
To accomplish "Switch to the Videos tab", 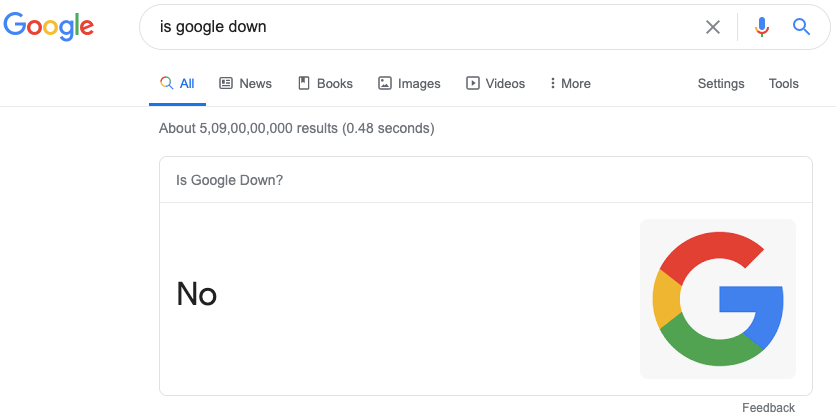I will click(496, 84).
